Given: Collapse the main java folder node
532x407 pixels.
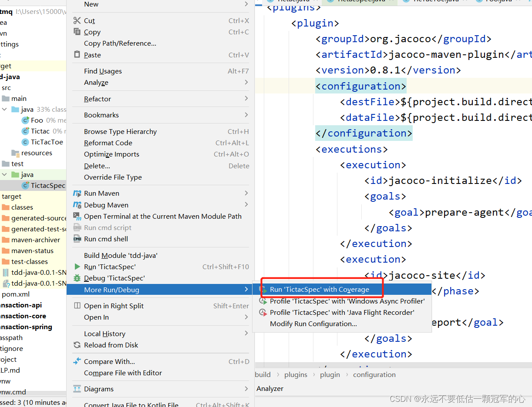Looking at the screenshot, I should 4,109.
